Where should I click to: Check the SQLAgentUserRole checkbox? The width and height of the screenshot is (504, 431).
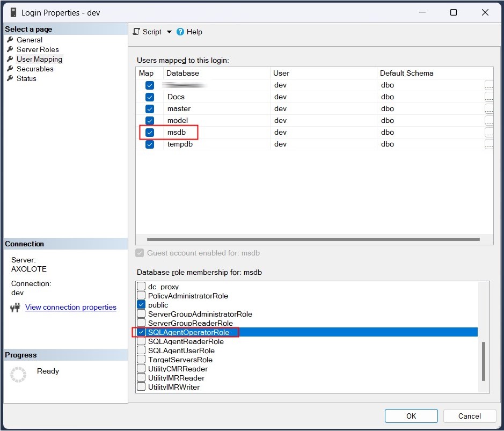pyautogui.click(x=141, y=350)
